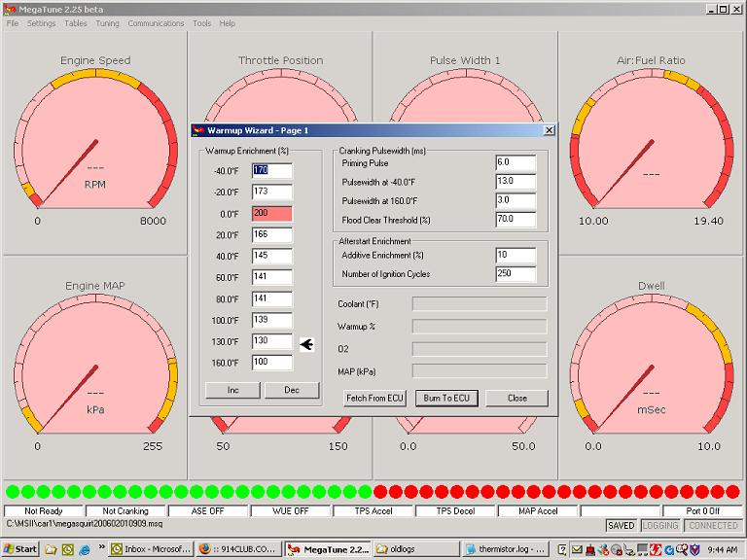Viewport: 747px width, 560px height.
Task: Select the 80.0°F warmup enrichment field
Action: tap(272, 298)
